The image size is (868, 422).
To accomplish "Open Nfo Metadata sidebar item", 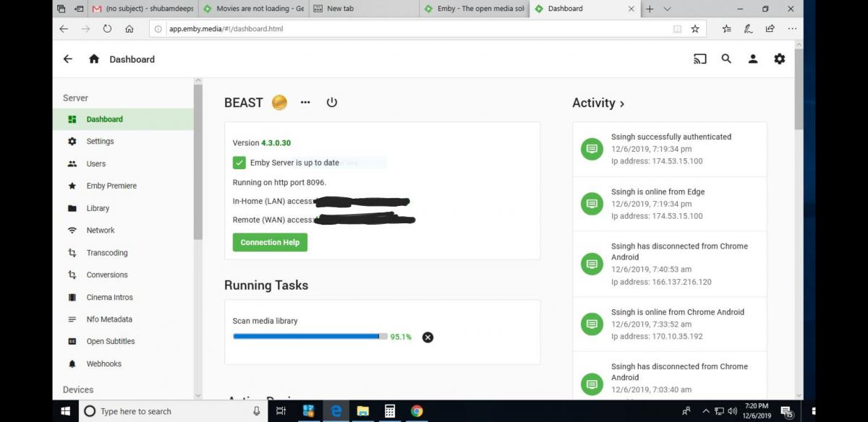I will point(123,319).
